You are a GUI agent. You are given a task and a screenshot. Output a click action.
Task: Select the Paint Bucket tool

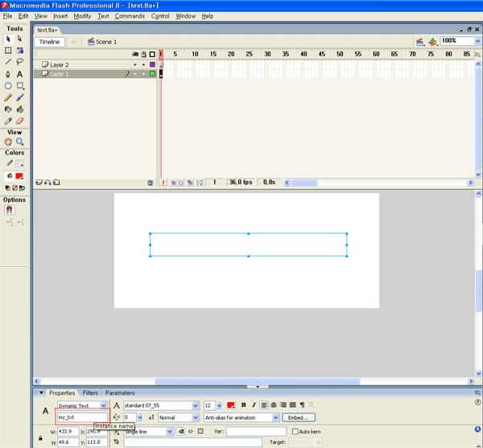(20, 109)
